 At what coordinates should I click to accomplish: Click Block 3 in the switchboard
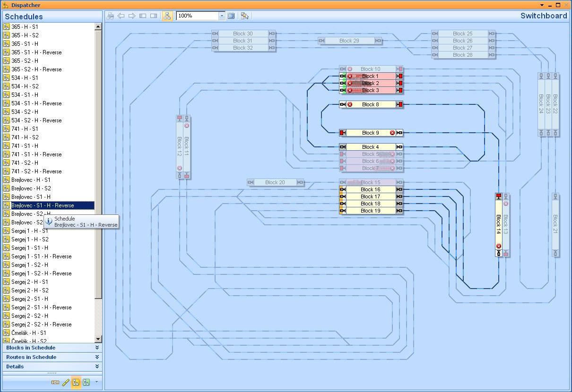(371, 90)
